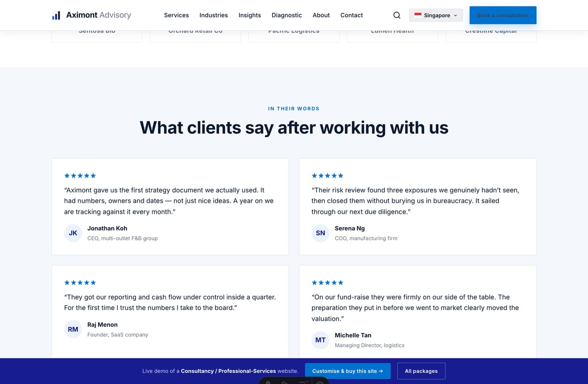Click Customise & buy this site button
The height and width of the screenshot is (384, 588).
(x=348, y=371)
